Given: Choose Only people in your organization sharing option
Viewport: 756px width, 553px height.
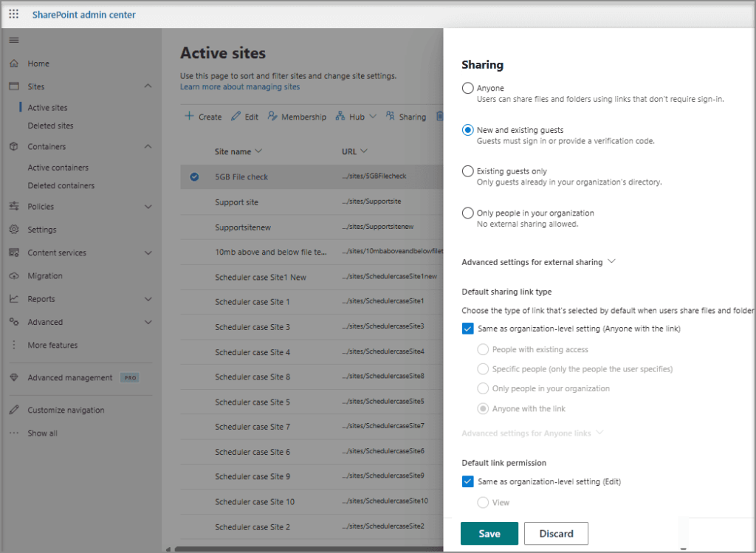Looking at the screenshot, I should pos(467,213).
